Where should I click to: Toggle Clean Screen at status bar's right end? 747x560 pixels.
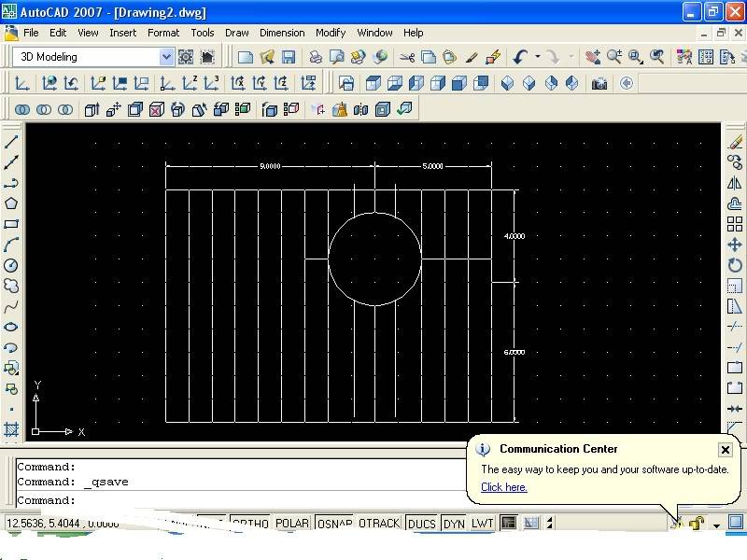click(736, 522)
